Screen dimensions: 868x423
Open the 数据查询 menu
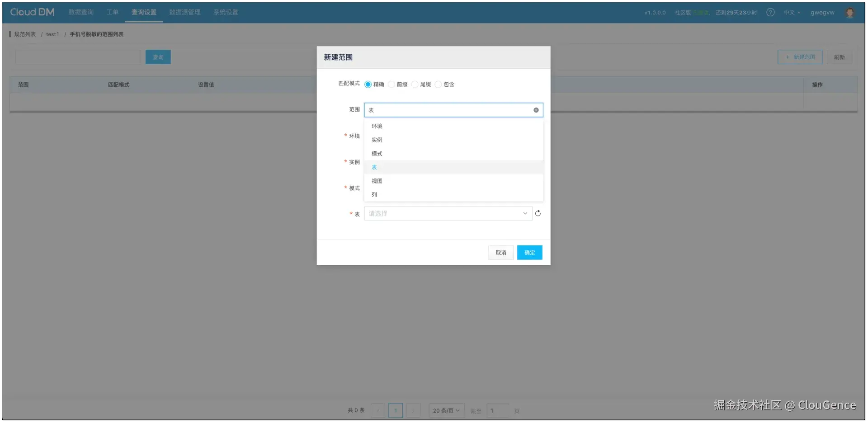tap(81, 12)
